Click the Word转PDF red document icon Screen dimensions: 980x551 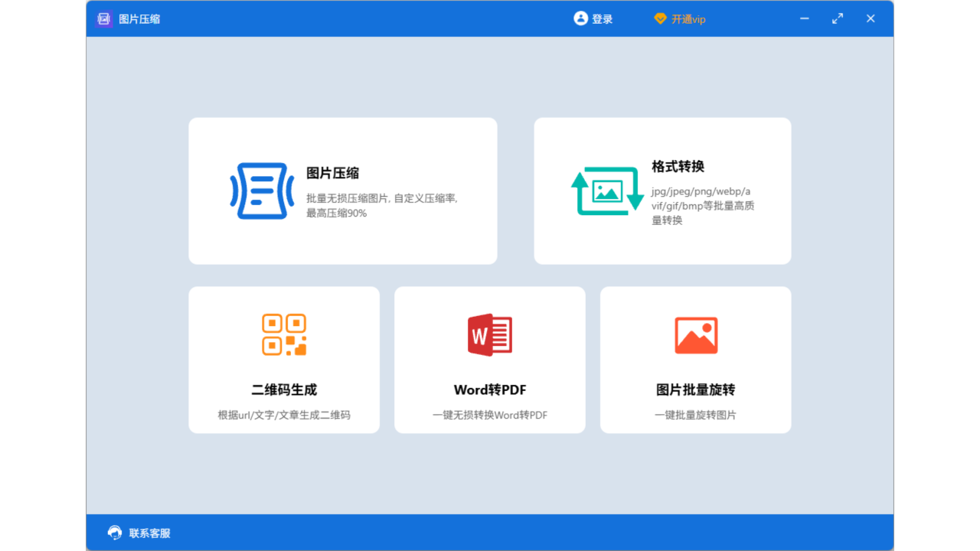[489, 334]
